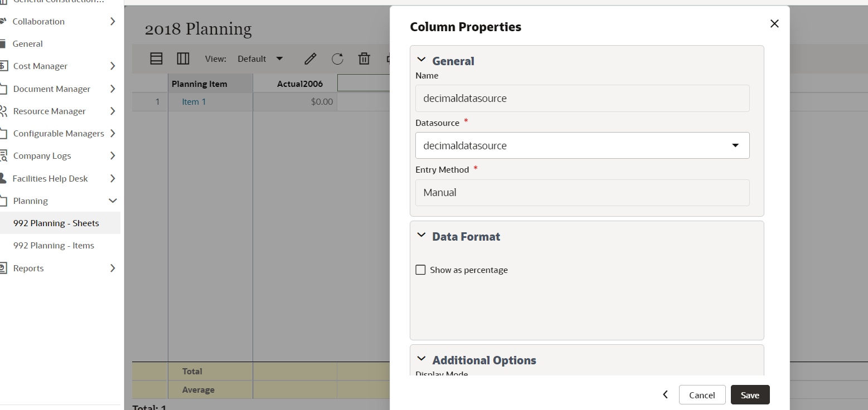Viewport: 868px width, 410px height.
Task: Click the row layout icon in toolbar
Action: coord(157,58)
